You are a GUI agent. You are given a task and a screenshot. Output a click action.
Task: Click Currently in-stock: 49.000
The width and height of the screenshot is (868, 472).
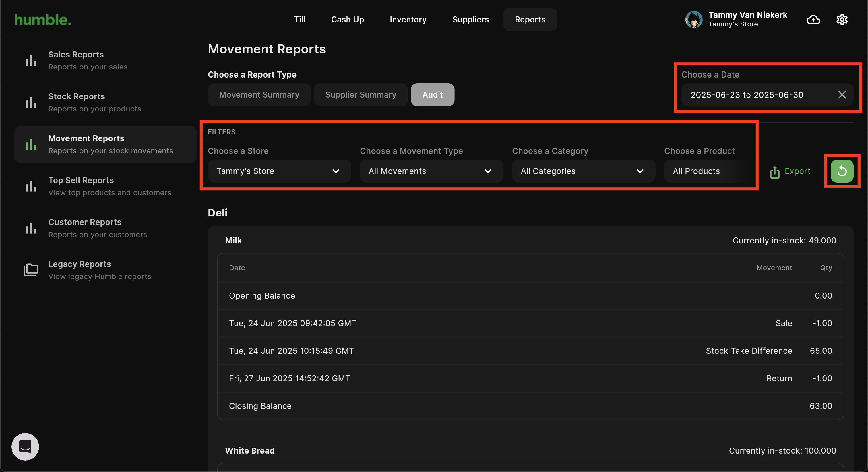784,241
